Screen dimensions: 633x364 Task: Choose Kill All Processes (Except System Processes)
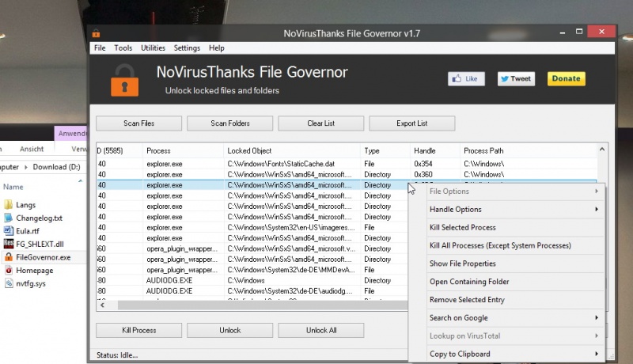[515, 245]
